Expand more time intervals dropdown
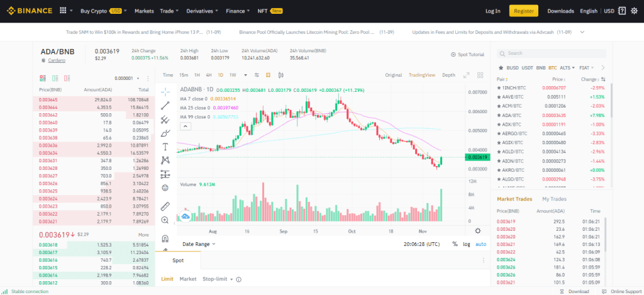Viewport: 644px width, 295px height. 246,75
